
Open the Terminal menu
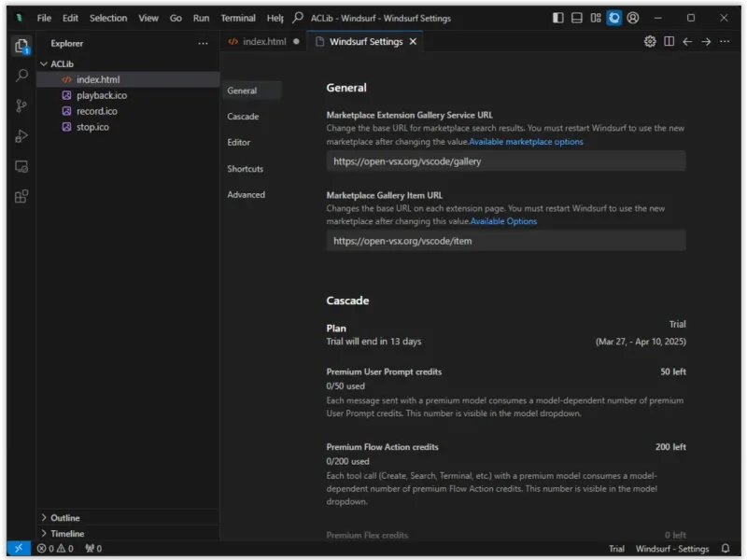(238, 18)
